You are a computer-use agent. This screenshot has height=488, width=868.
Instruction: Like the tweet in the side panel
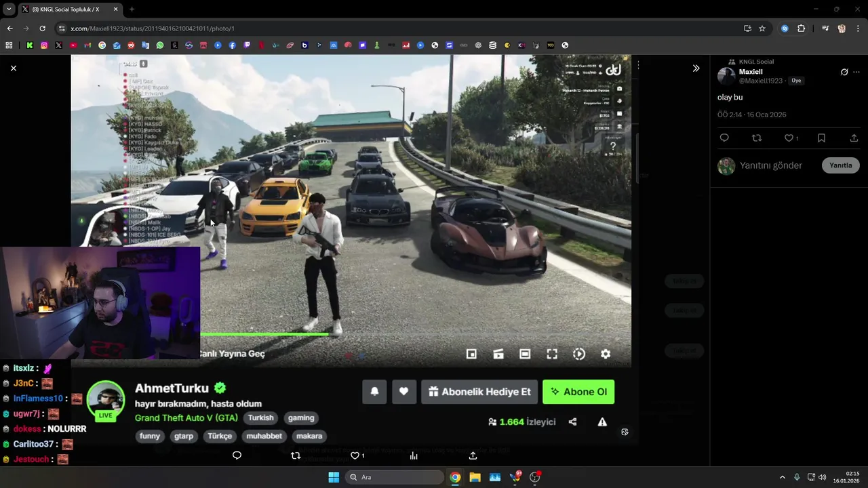789,138
